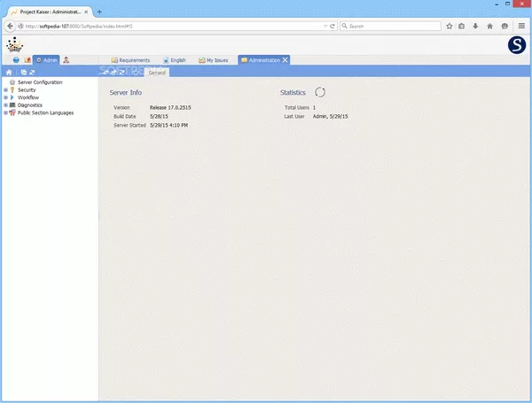Select Security in the tree
Viewport: 532px width, 403px height.
(x=27, y=89)
